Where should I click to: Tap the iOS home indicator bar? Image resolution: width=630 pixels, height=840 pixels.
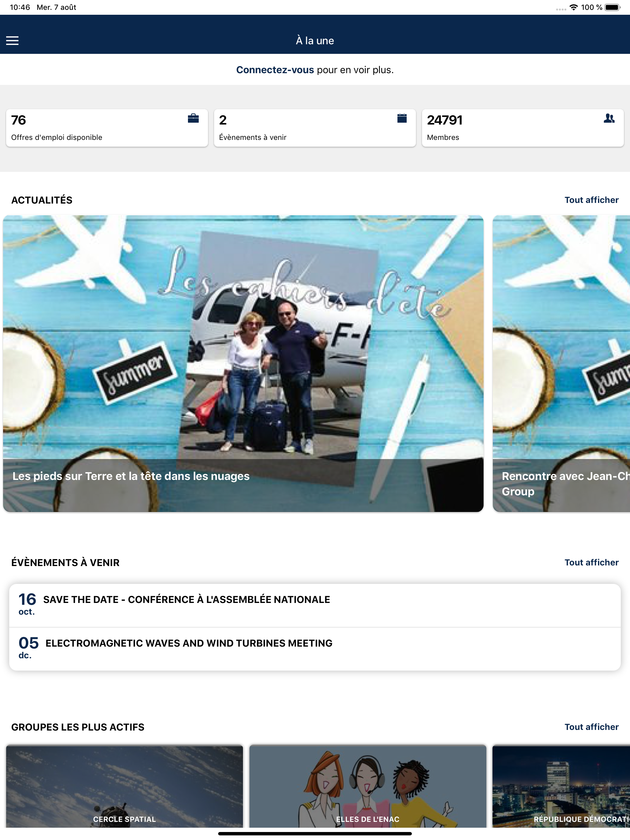tap(315, 834)
